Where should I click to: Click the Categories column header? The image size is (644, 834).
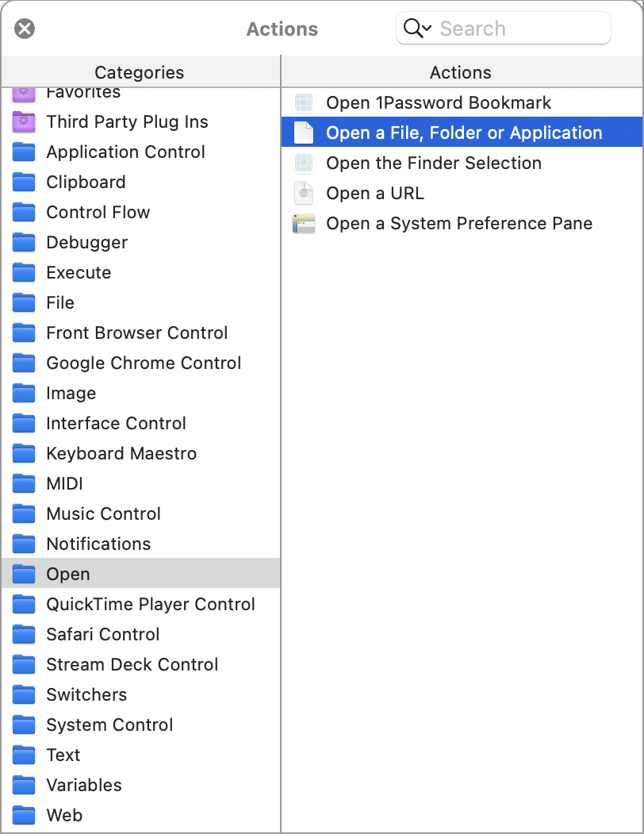pos(140,72)
